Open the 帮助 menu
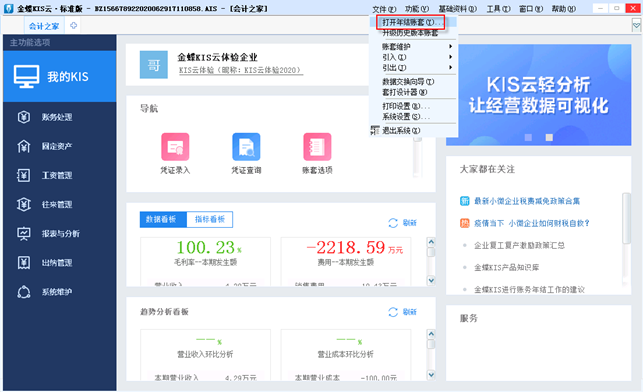Screen dimensions: 643x392 click(x=563, y=9)
